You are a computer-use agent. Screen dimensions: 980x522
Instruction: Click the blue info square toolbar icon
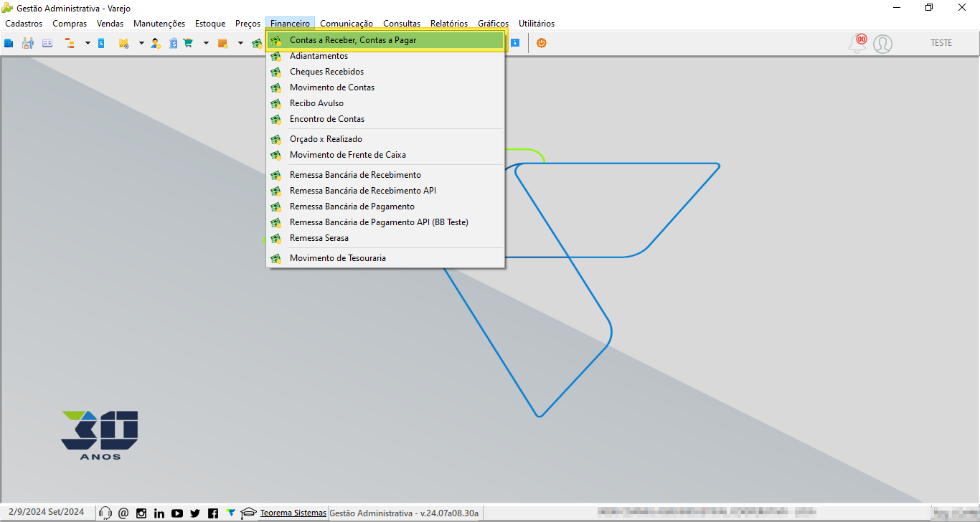coord(514,43)
